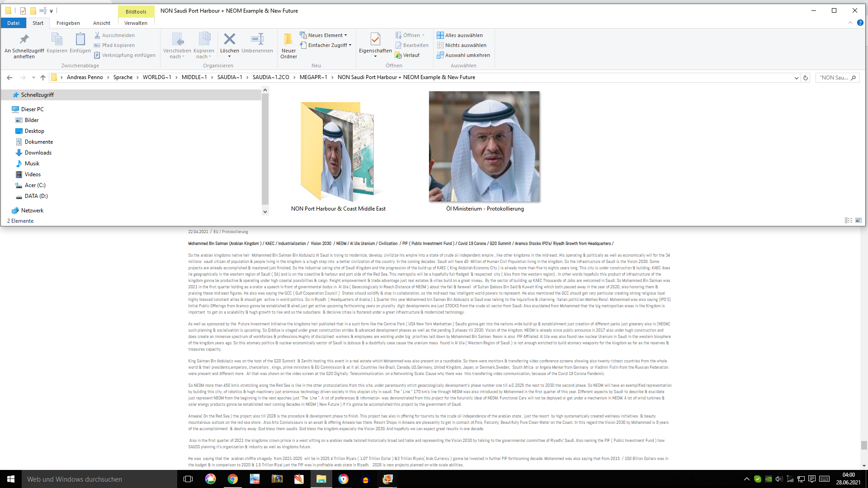This screenshot has height=488, width=868.
Task: Click Alles auswählen
Action: [460, 35]
